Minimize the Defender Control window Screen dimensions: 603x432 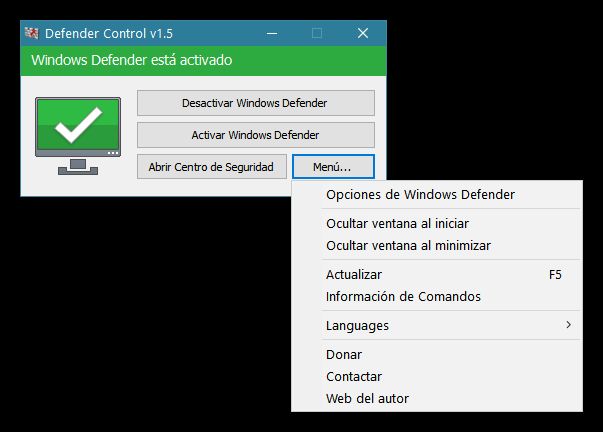pos(272,33)
